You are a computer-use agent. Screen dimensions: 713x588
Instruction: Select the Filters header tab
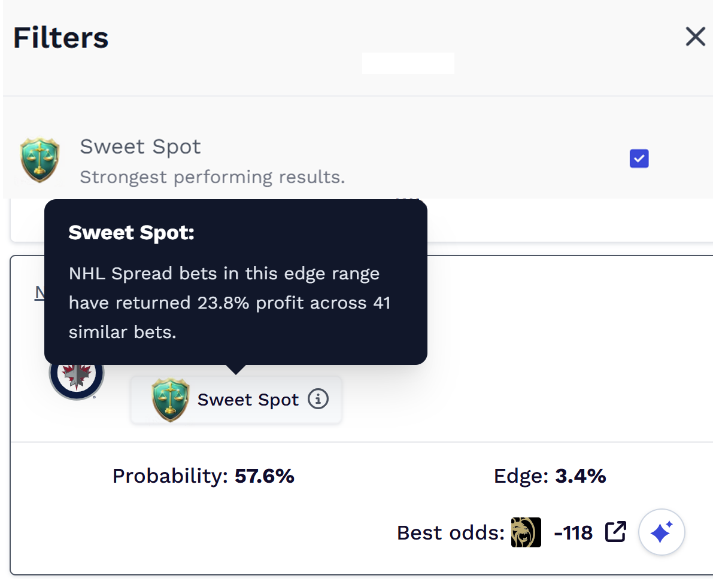pyautogui.click(x=60, y=37)
